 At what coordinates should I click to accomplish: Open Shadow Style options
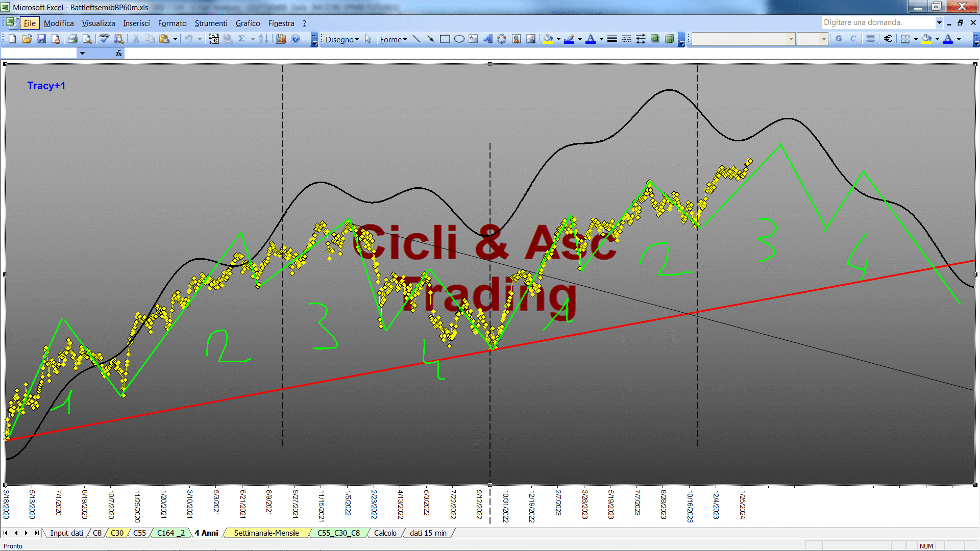(x=655, y=39)
